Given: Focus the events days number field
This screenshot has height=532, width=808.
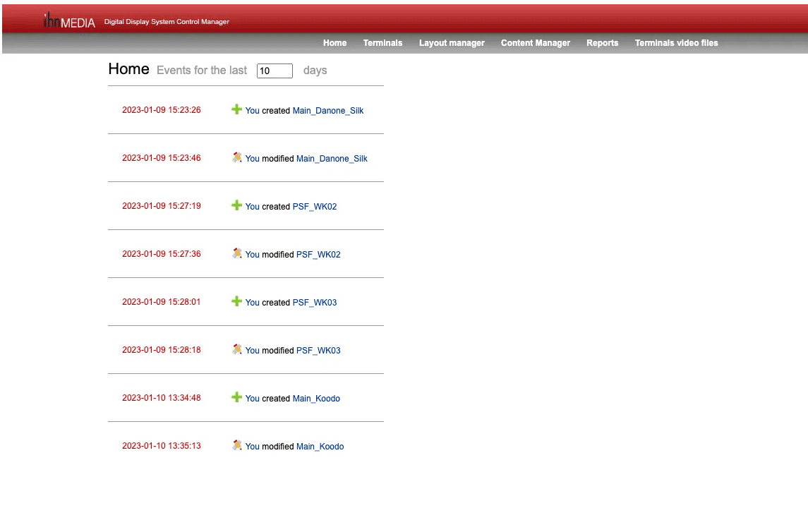Looking at the screenshot, I should [x=275, y=71].
